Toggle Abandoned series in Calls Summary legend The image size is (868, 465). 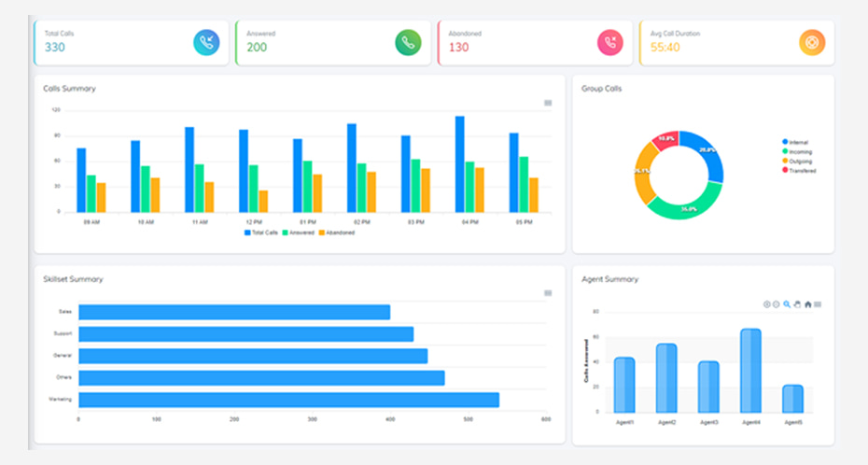coord(337,232)
